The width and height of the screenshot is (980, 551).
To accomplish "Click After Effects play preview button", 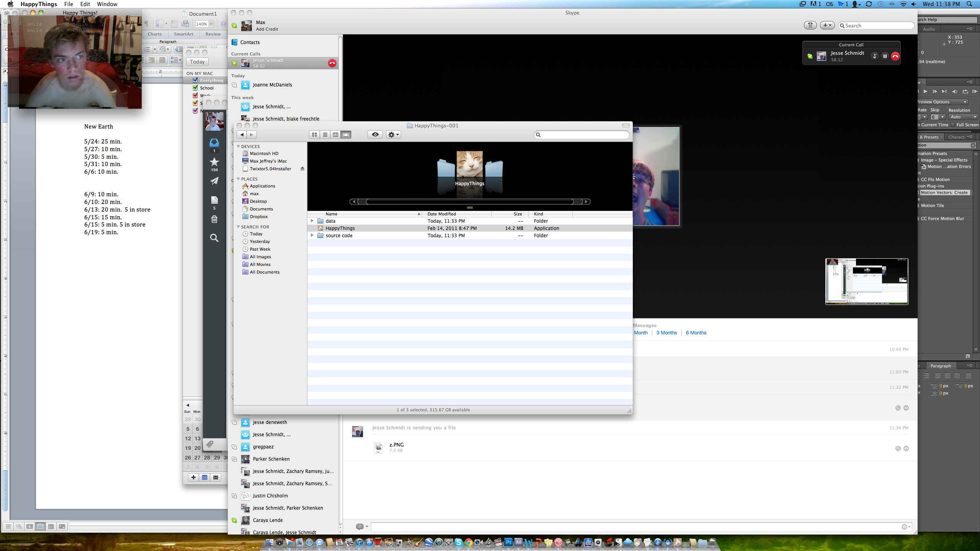I will pyautogui.click(x=925, y=91).
